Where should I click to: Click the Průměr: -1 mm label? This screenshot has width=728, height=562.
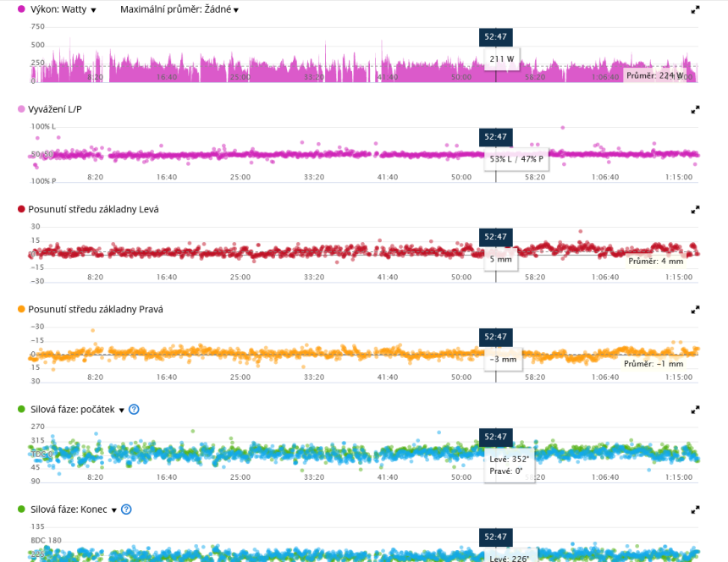click(654, 364)
